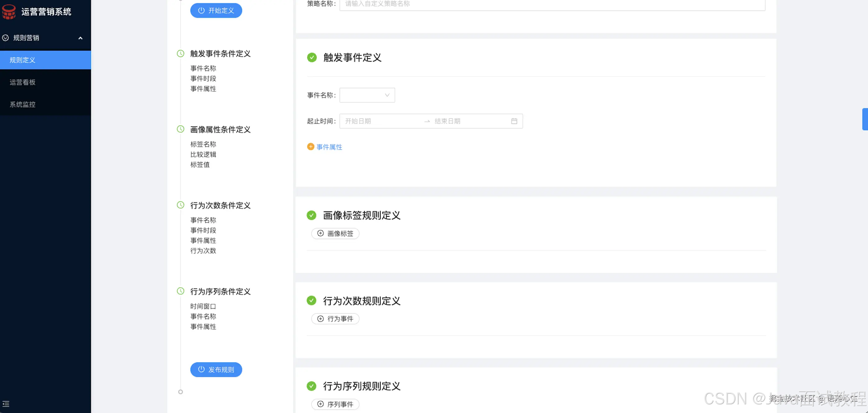Go to the 系统监控 menu item
The height and width of the screenshot is (413, 868).
(23, 104)
